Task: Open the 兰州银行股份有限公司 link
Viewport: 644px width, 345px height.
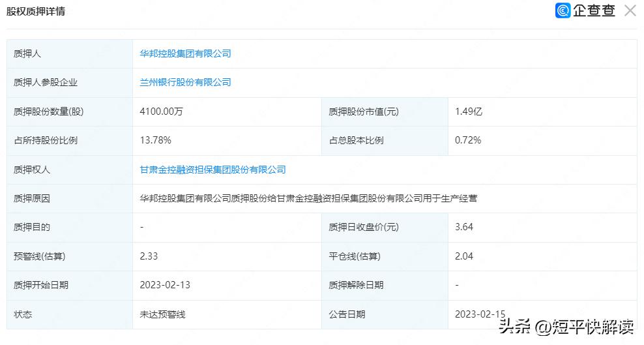Action: click(185, 82)
